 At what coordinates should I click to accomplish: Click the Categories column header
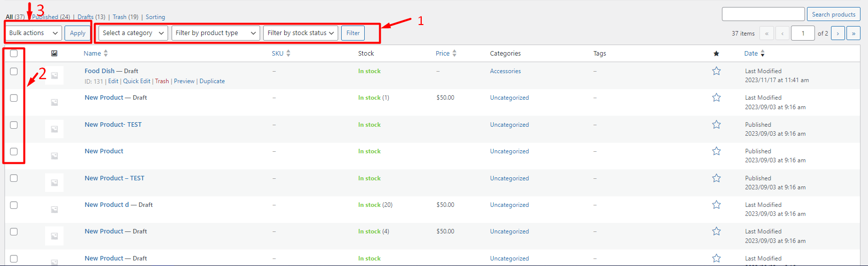pyautogui.click(x=505, y=53)
